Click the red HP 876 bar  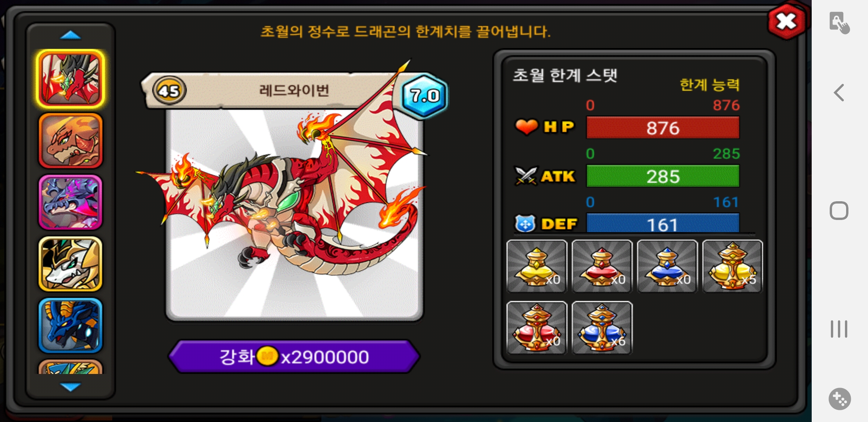coord(663,128)
